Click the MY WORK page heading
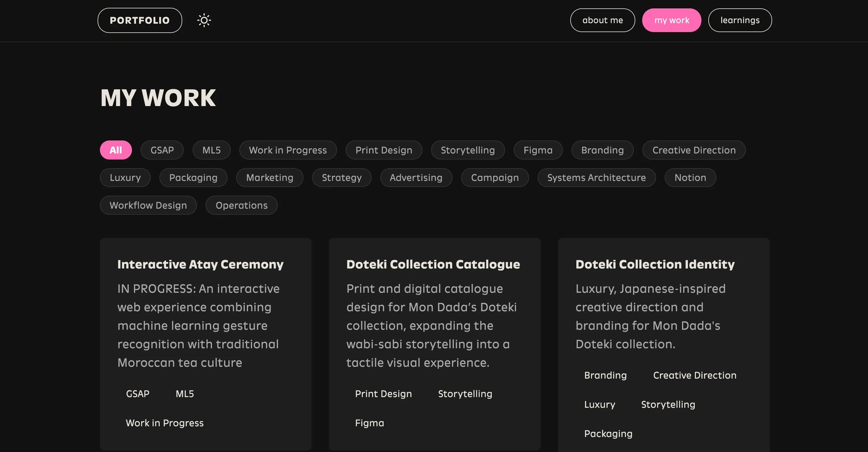The image size is (868, 452). click(158, 98)
